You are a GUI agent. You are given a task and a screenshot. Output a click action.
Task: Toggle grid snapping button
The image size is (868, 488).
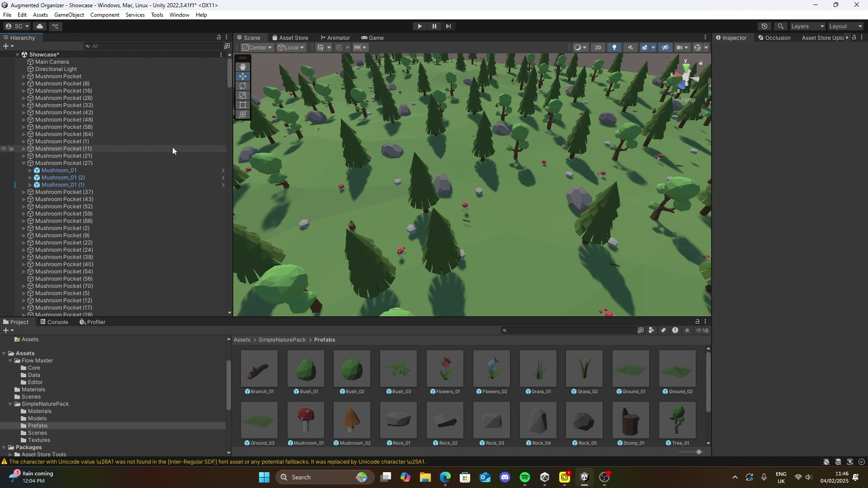click(339, 47)
